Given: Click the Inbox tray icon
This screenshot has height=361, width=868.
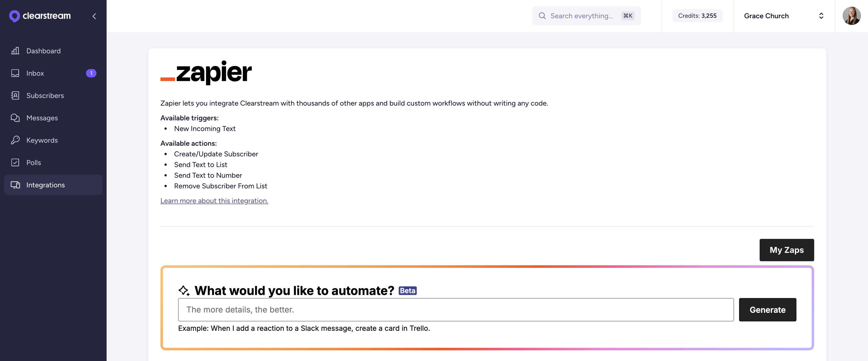Looking at the screenshot, I should 15,73.
